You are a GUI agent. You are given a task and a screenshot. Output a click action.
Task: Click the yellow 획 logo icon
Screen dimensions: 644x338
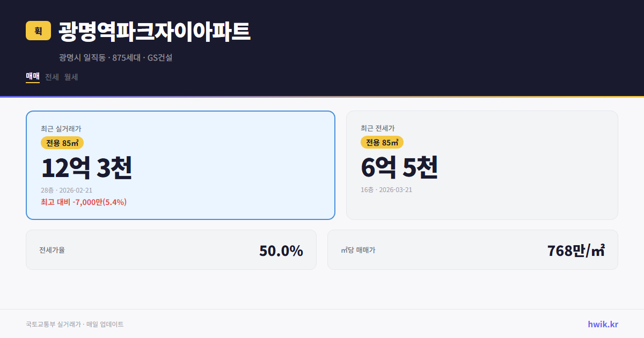click(37, 31)
